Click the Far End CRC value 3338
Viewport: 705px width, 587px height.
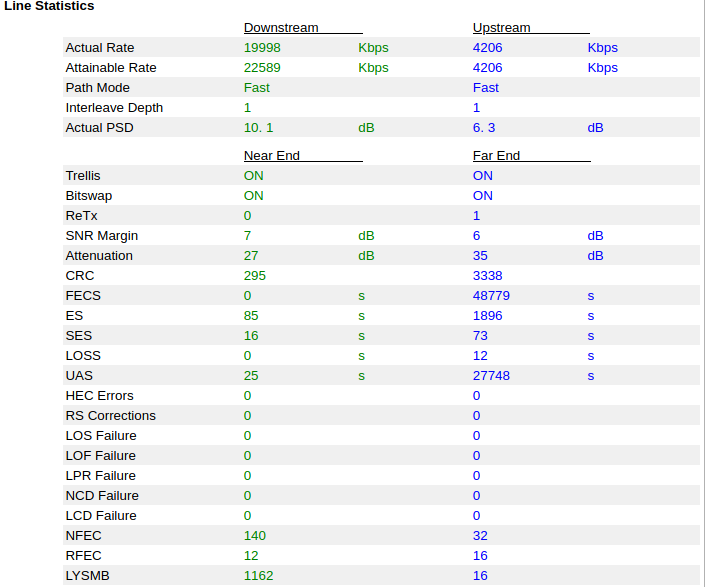(x=487, y=276)
